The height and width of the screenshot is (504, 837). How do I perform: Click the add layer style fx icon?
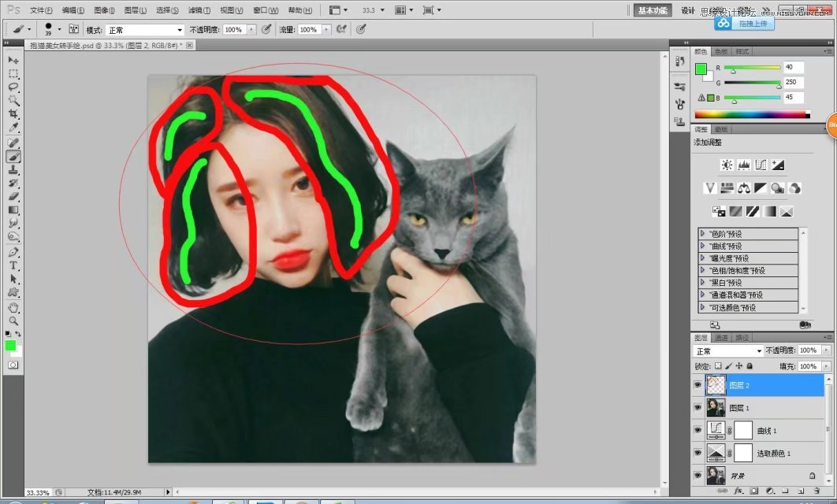[739, 491]
